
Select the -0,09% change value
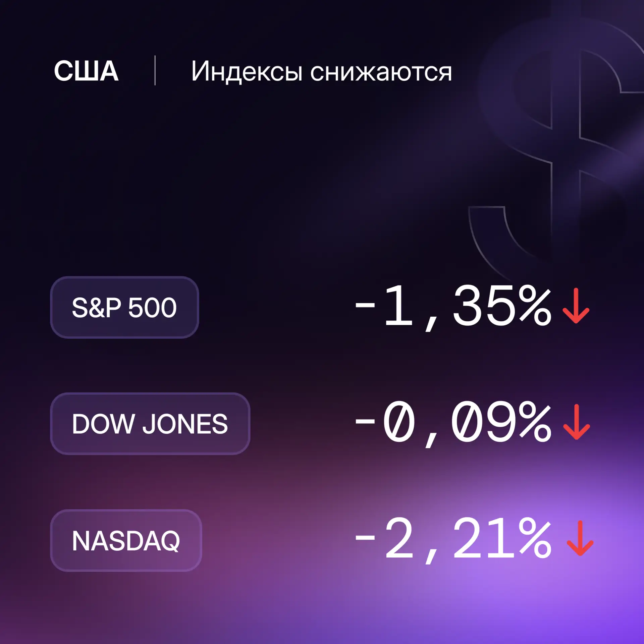(453, 423)
